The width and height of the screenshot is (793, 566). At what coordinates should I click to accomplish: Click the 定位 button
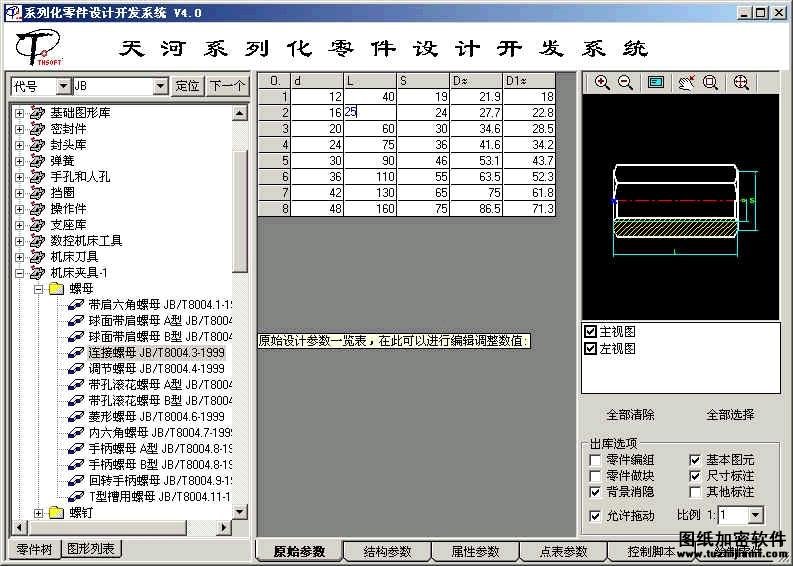[x=187, y=86]
